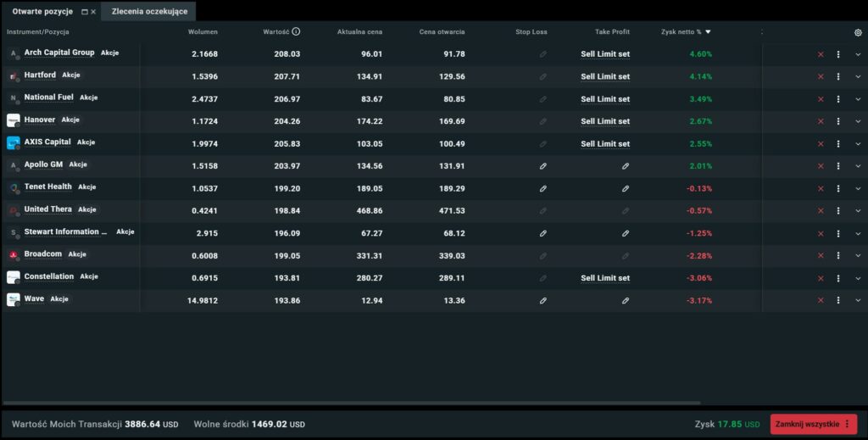Open Sell Limit set for AXIS Capital

pyautogui.click(x=605, y=144)
